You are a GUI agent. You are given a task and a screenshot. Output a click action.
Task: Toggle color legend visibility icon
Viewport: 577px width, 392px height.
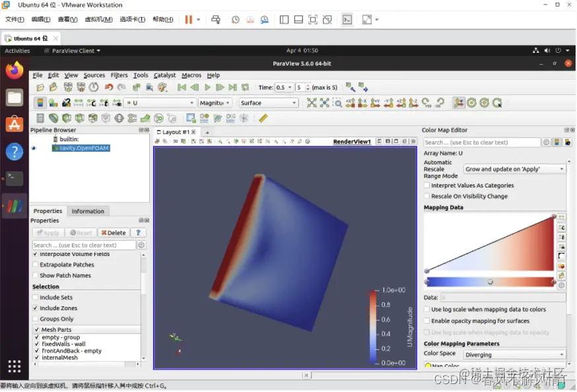[40, 103]
